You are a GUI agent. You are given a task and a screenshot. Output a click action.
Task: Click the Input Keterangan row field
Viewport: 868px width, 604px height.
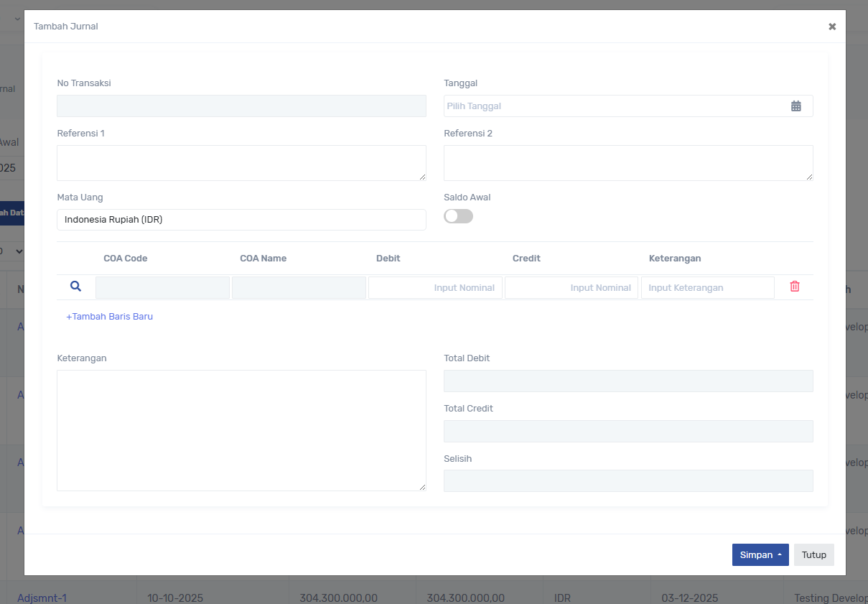(707, 288)
